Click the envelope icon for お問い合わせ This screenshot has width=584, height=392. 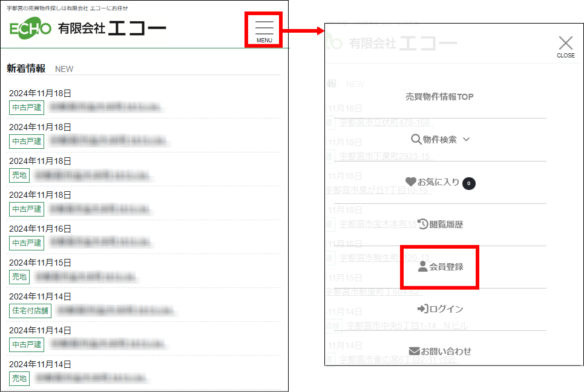point(414,351)
